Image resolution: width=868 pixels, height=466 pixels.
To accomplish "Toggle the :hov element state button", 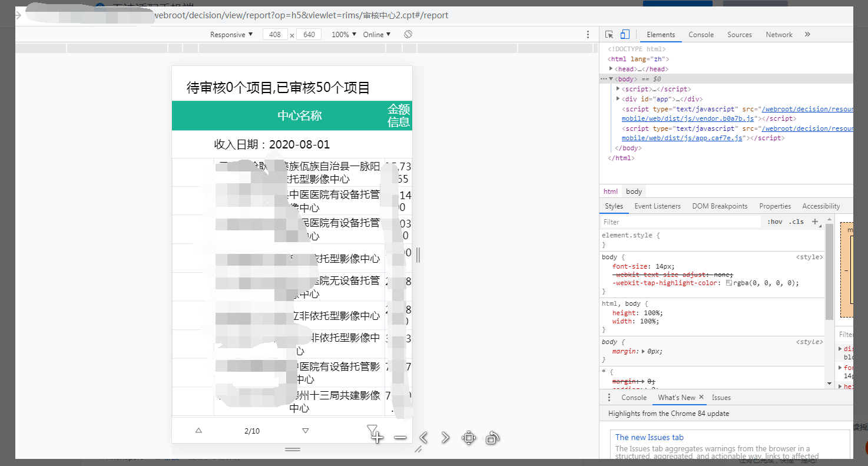I will (775, 222).
